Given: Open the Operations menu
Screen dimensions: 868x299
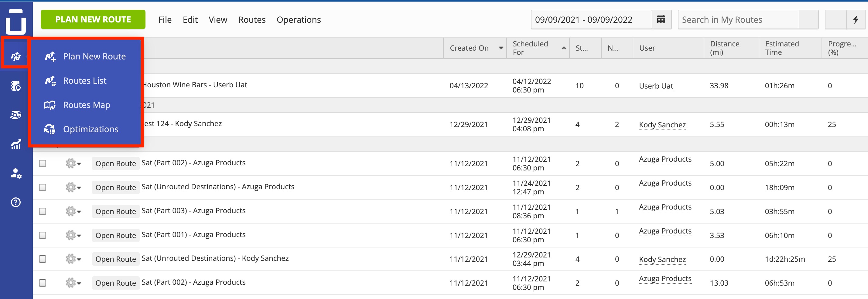Looking at the screenshot, I should tap(299, 20).
